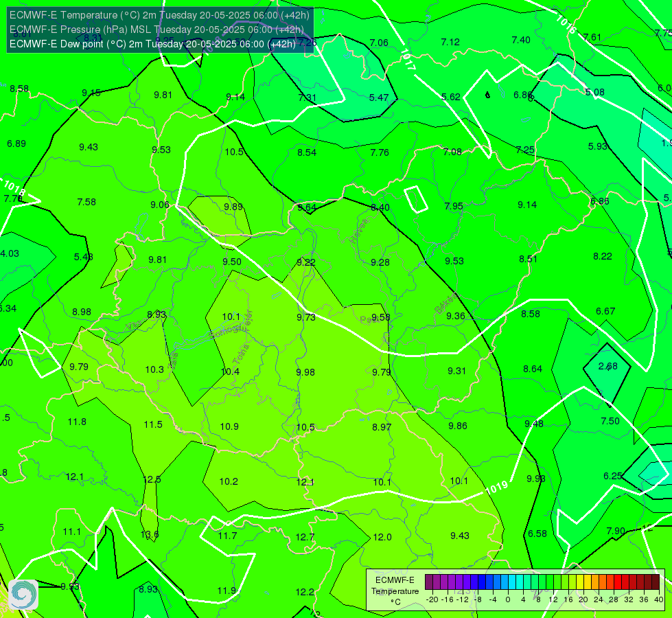This screenshot has height=618, width=672.
Task: Click the 4.03 temperature value
Action: pos(10,253)
